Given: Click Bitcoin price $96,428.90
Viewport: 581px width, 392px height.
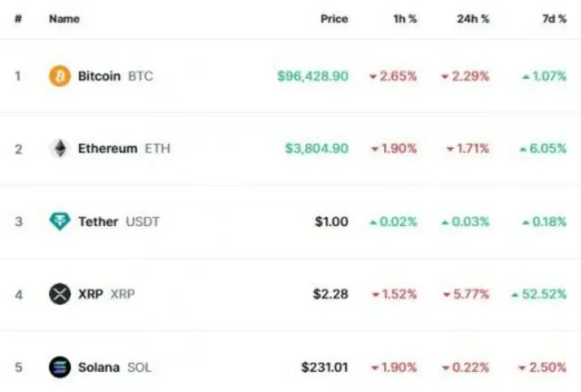Looking at the screenshot, I should [313, 76].
